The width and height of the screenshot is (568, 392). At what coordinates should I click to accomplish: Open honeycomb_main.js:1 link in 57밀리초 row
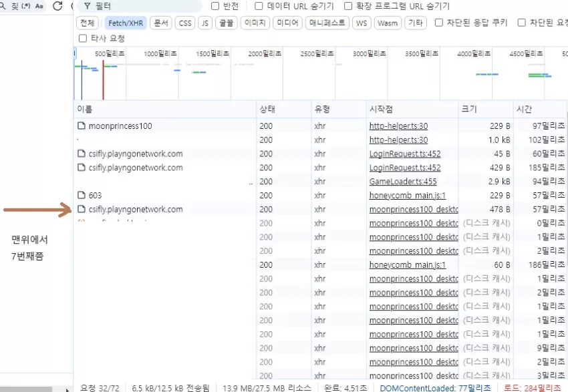pyautogui.click(x=408, y=196)
